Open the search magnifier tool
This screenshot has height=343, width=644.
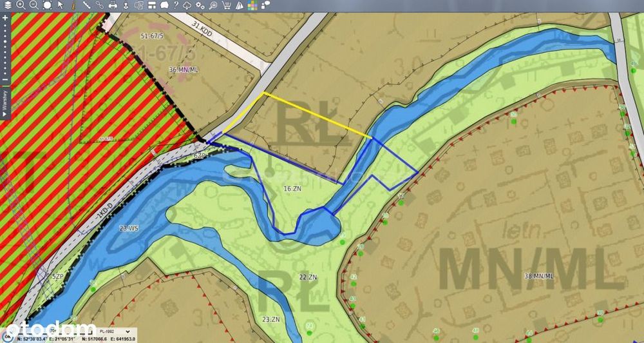tap(213, 5)
